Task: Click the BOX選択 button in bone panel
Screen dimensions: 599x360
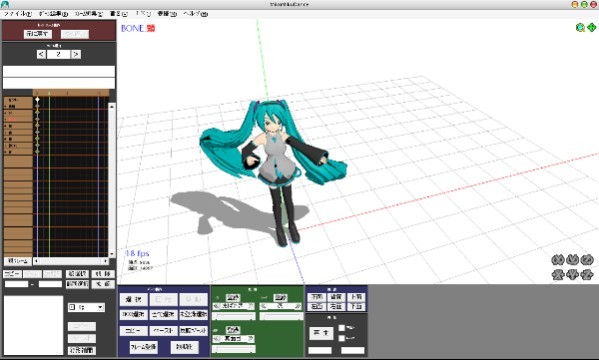Action: pos(134,315)
